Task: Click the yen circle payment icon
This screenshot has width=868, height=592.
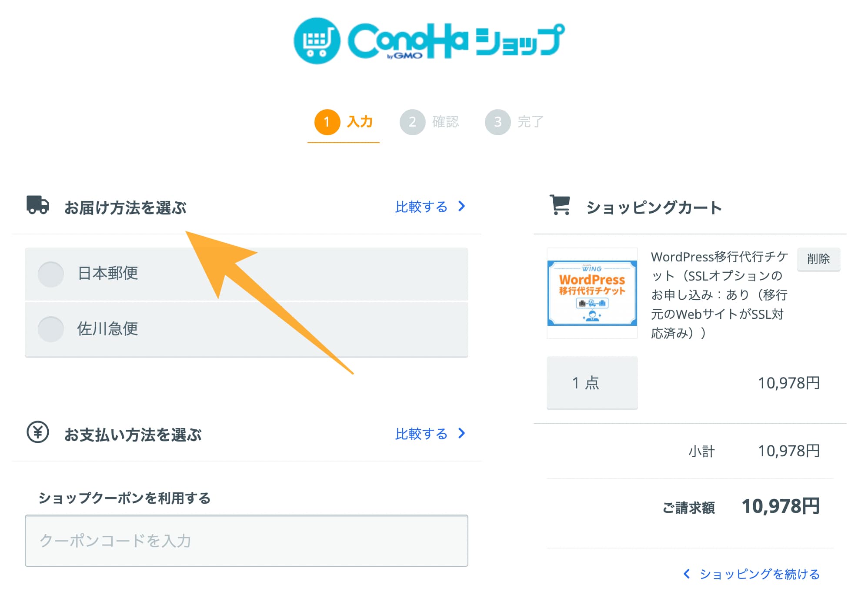Action: tap(38, 432)
